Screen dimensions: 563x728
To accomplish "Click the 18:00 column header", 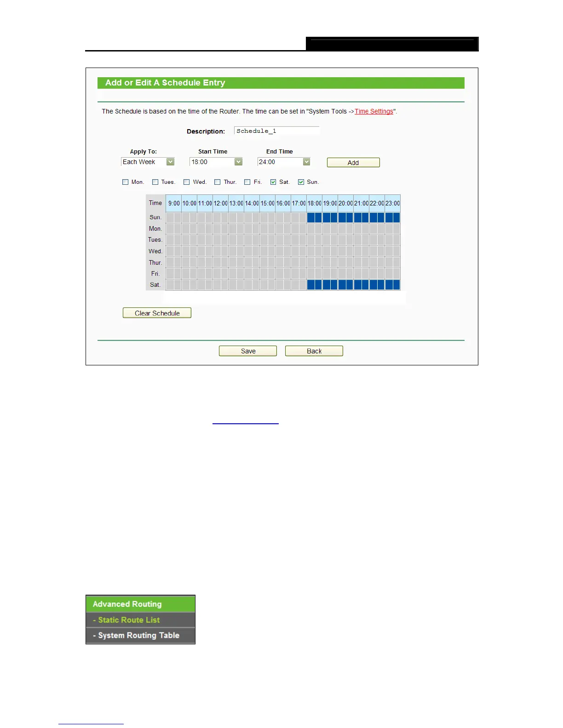I will pos(315,203).
